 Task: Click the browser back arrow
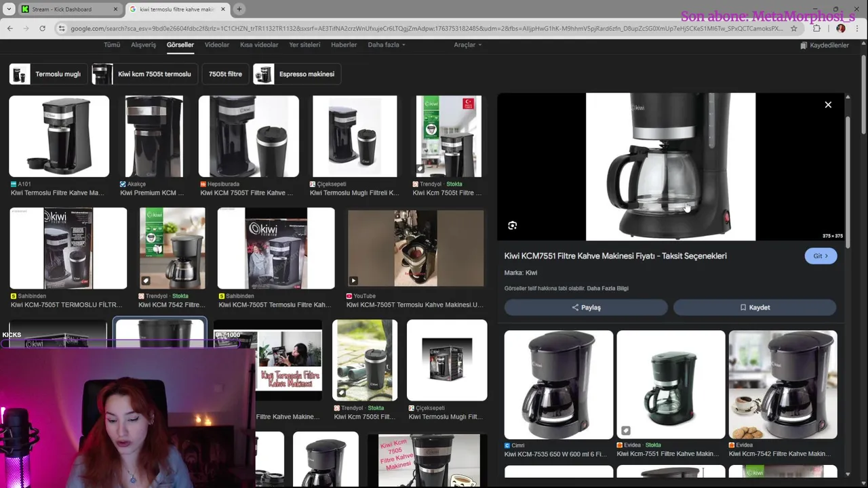[x=9, y=28]
